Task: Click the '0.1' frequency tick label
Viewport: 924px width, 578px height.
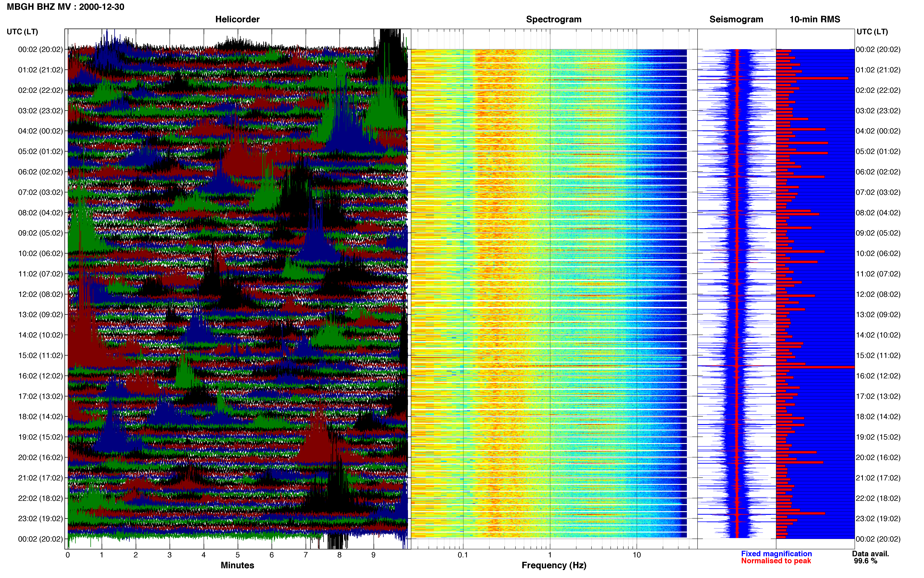Action: click(463, 555)
